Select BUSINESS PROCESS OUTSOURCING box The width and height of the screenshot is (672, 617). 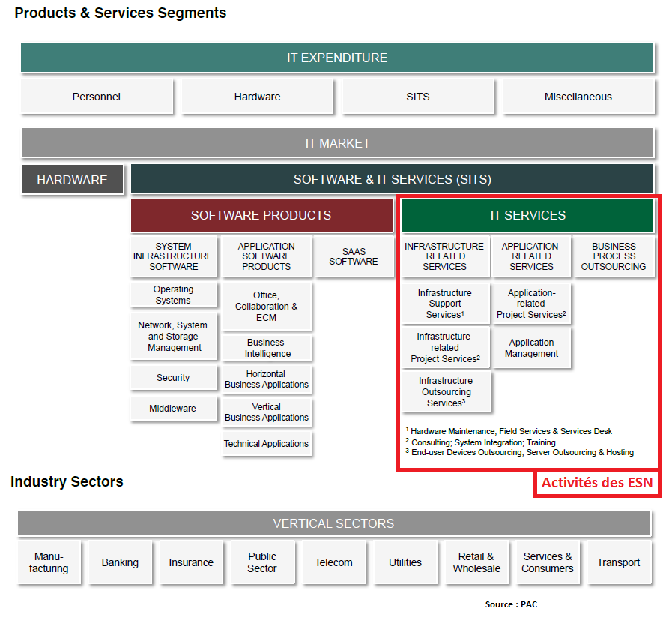coord(614,256)
